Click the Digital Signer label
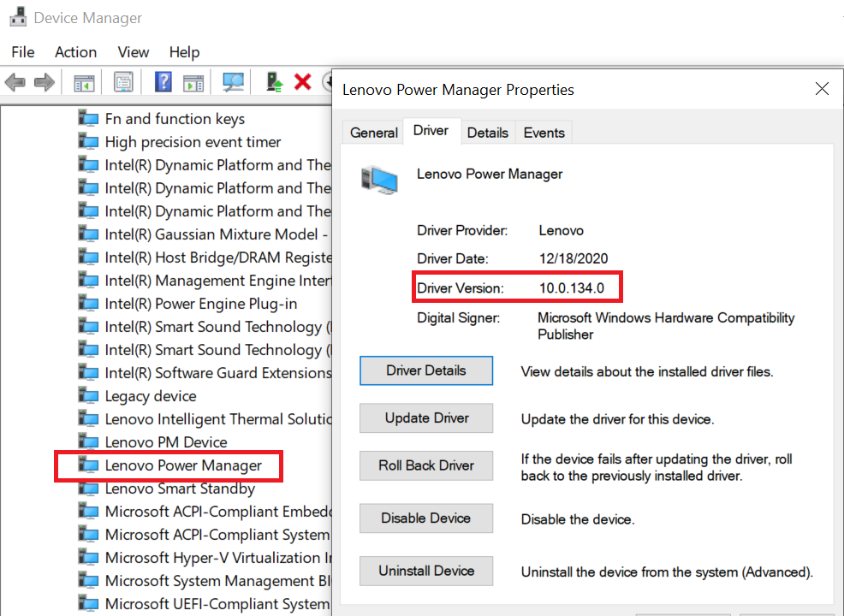844x616 pixels. click(458, 318)
